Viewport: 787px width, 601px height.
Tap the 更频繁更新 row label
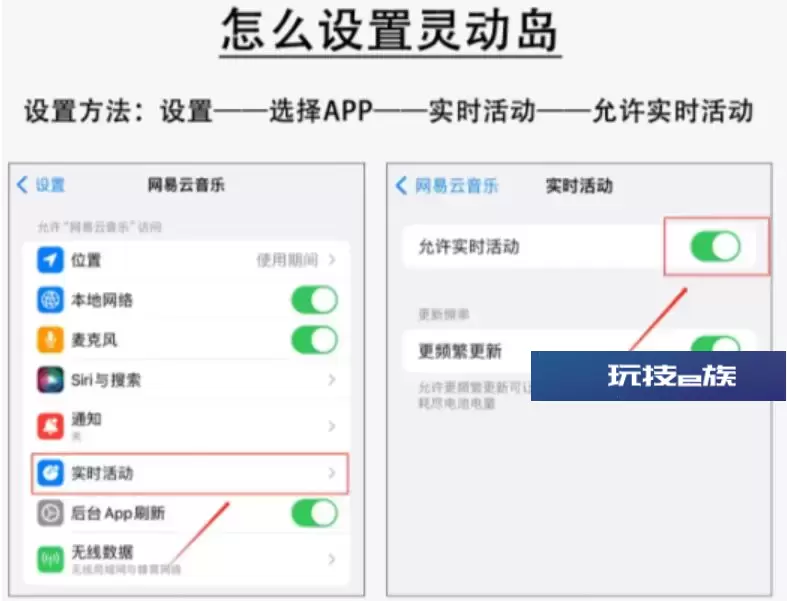click(x=460, y=351)
